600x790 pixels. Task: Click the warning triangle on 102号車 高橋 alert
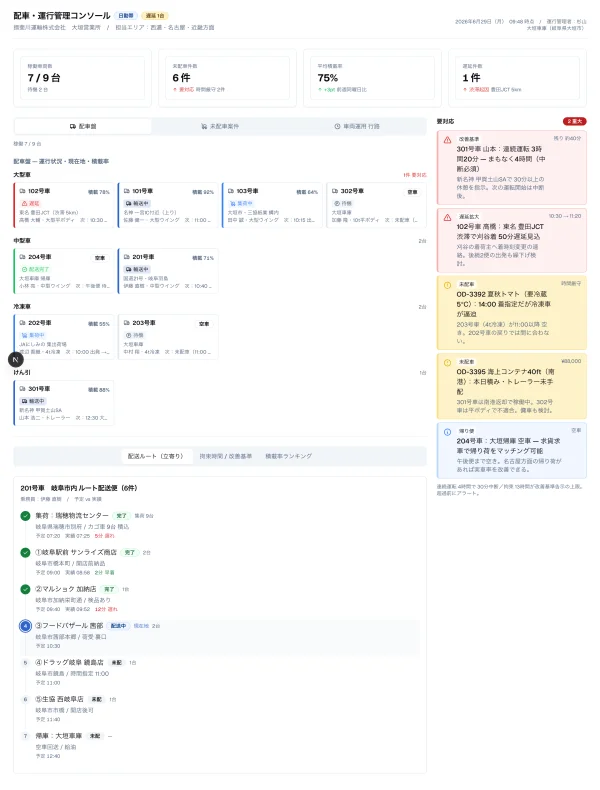click(x=447, y=218)
